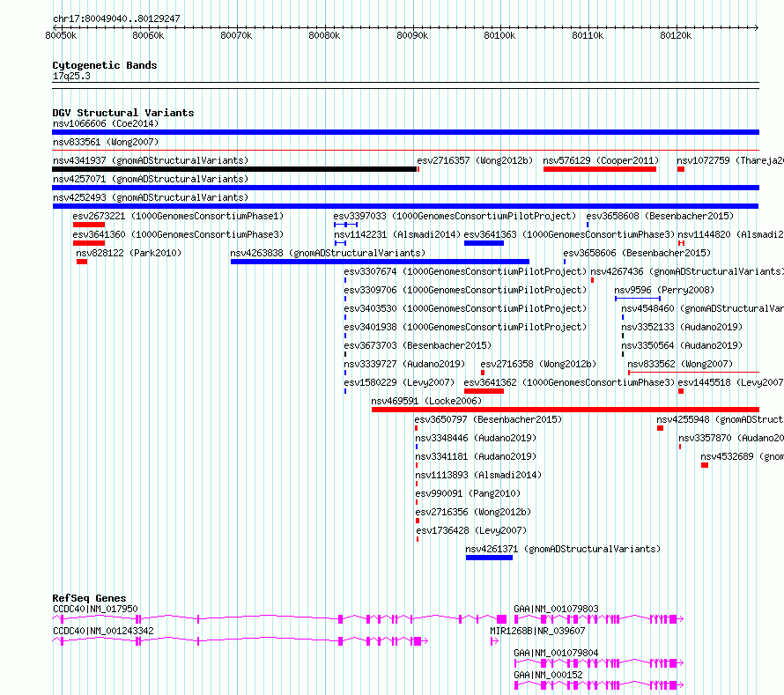Click the esv3641360 (1000GenomesConsortiumPhase3) label
The height and width of the screenshot is (695, 784).
178,234
